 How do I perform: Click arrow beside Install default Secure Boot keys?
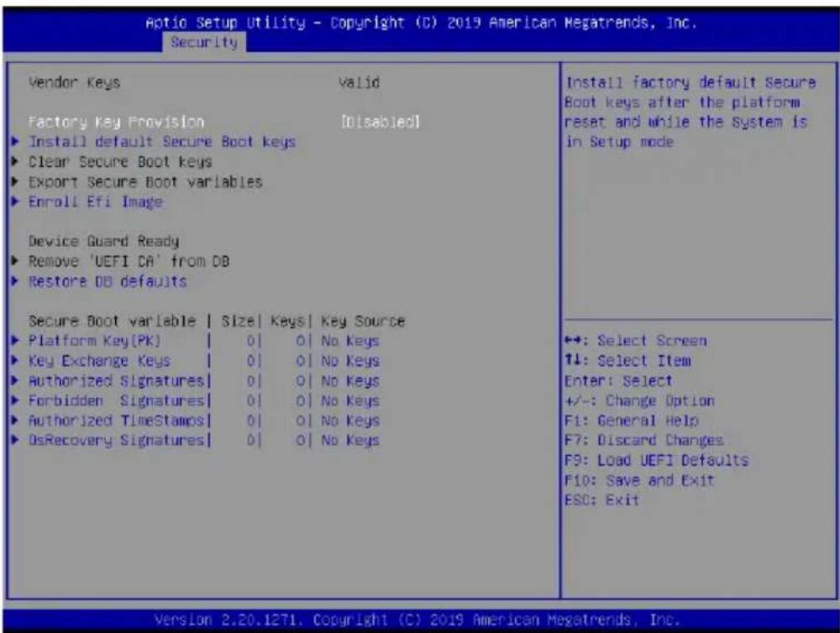(x=15, y=142)
